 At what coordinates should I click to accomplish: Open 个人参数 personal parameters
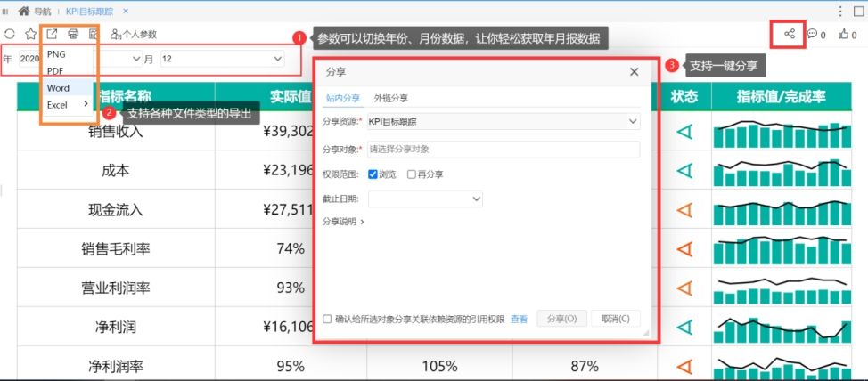tap(134, 35)
